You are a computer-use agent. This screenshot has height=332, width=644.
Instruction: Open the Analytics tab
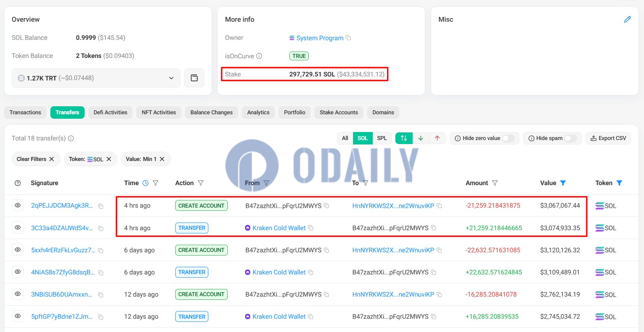coord(258,112)
